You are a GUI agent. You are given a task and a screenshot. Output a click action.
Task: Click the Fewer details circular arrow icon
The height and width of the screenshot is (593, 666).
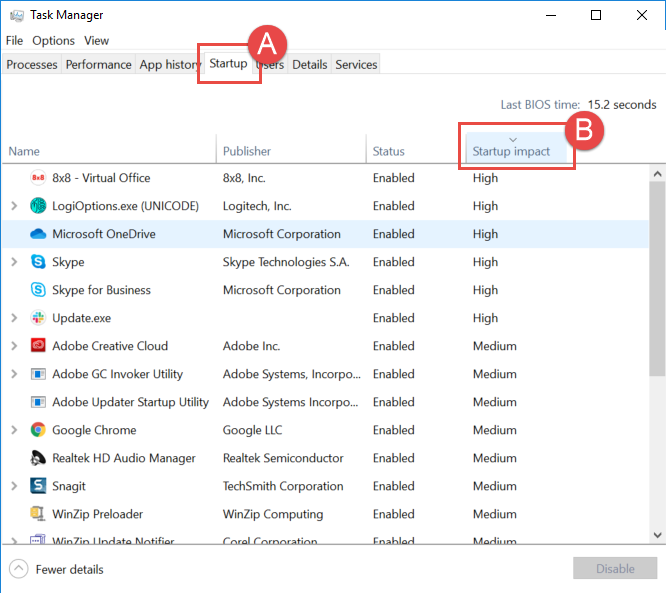tap(19, 569)
